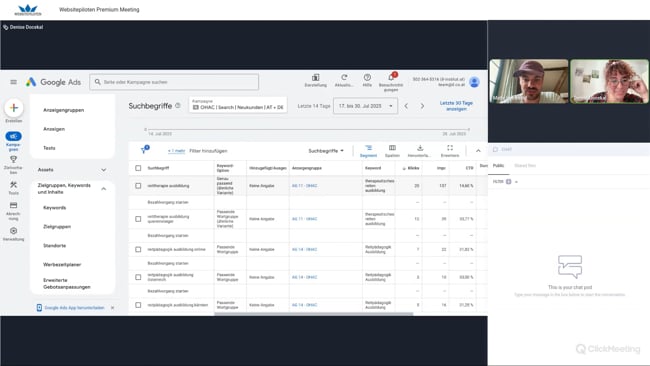The width and height of the screenshot is (650, 366).
Task: Click the Google Ads search field
Action: coord(174,82)
